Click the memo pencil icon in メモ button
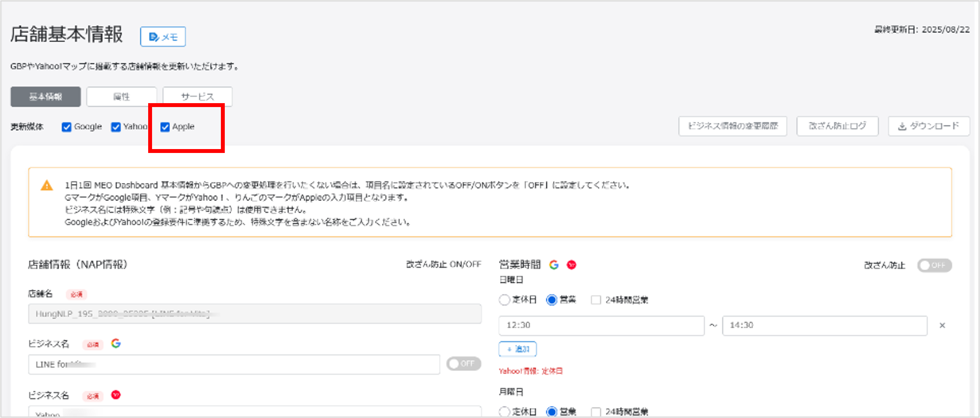Image resolution: width=980 pixels, height=418 pixels. (154, 36)
